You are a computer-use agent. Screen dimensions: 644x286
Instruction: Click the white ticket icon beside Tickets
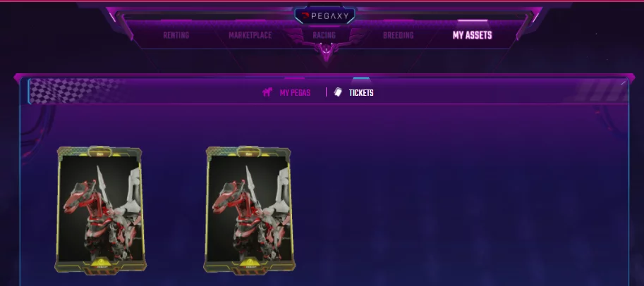click(x=338, y=92)
